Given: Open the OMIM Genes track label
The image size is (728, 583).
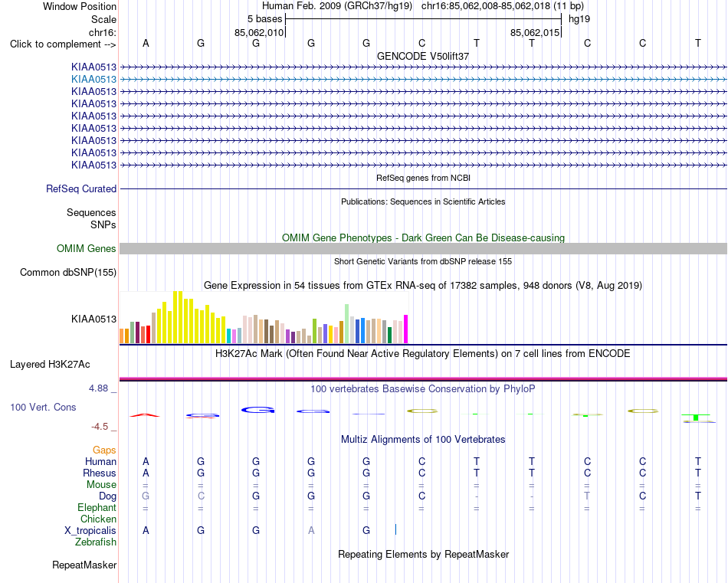Looking at the screenshot, I should pyautogui.click(x=87, y=249).
